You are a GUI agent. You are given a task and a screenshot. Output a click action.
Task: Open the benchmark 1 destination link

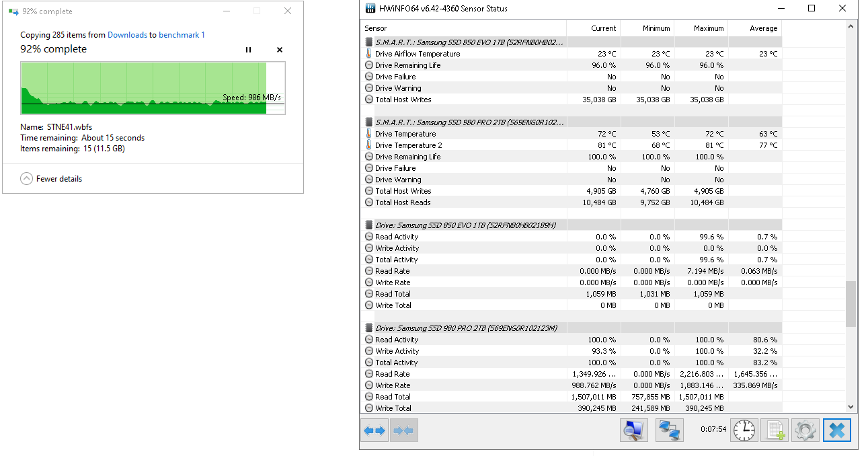pyautogui.click(x=182, y=35)
